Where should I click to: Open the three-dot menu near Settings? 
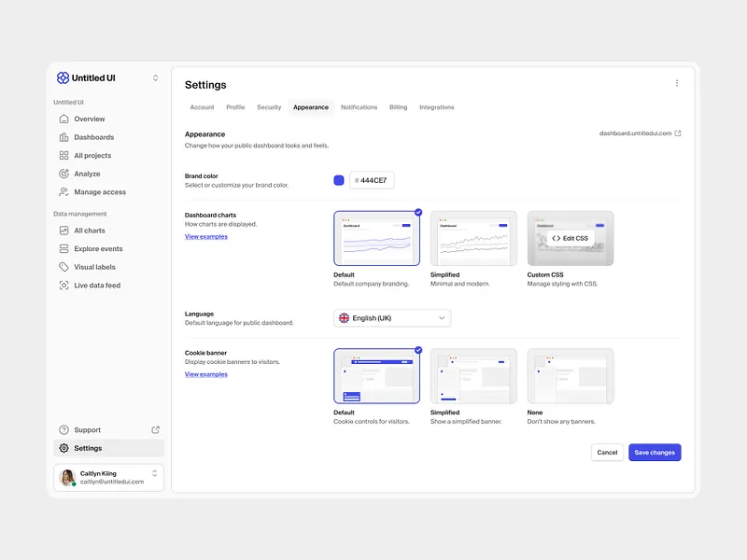(x=677, y=82)
